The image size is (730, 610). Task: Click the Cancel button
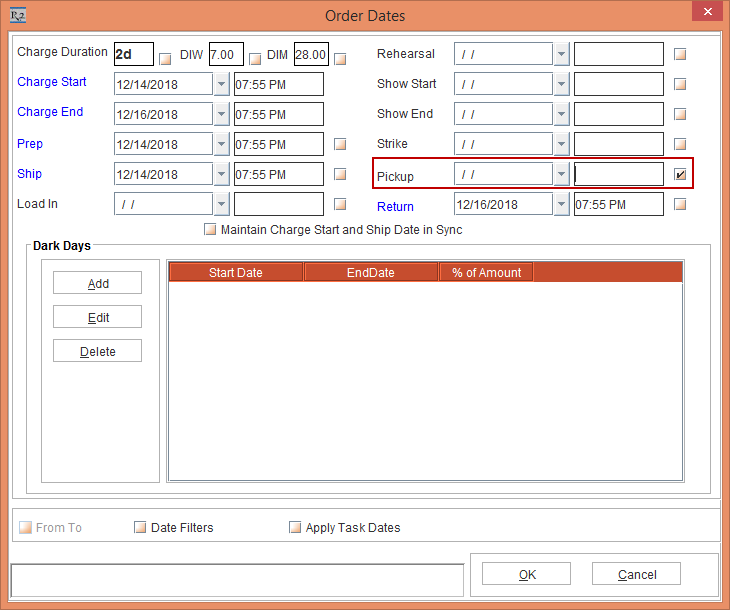click(x=636, y=574)
